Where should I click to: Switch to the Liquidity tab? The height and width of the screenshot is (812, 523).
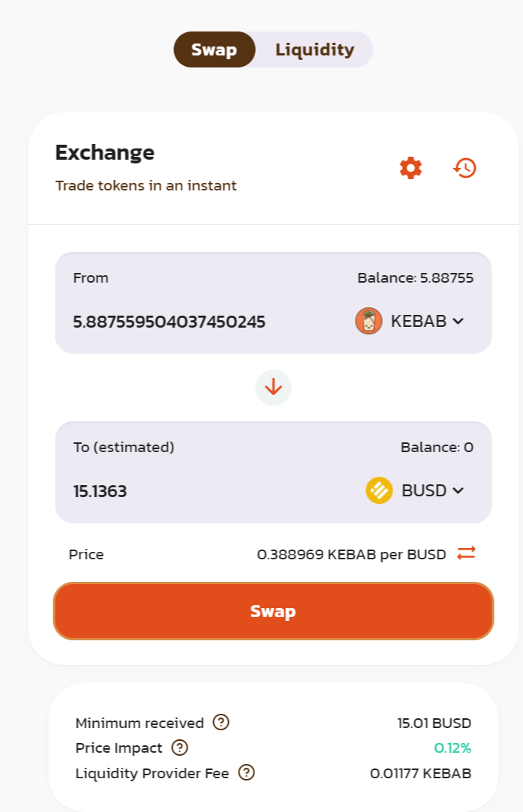click(314, 50)
